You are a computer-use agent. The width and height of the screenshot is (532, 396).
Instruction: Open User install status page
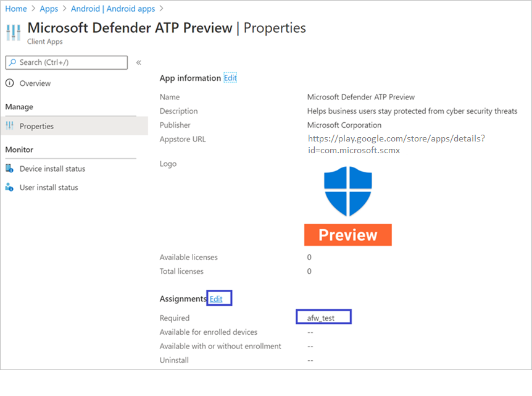click(49, 187)
